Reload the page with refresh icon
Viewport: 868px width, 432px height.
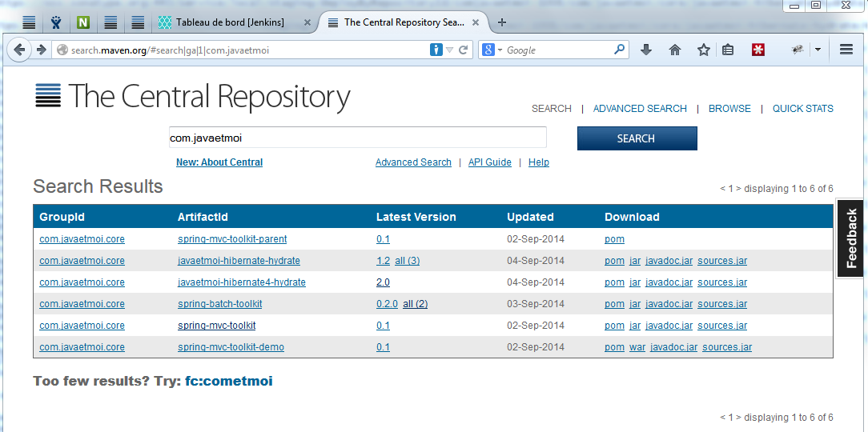(464, 50)
